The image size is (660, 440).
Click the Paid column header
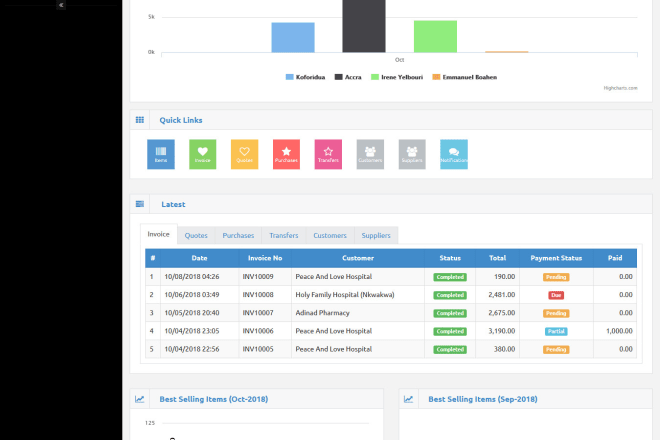coord(615,258)
